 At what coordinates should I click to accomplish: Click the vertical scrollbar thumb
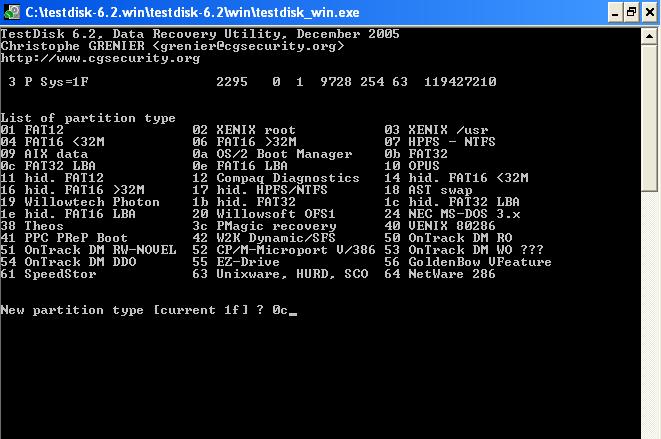(x=650, y=118)
